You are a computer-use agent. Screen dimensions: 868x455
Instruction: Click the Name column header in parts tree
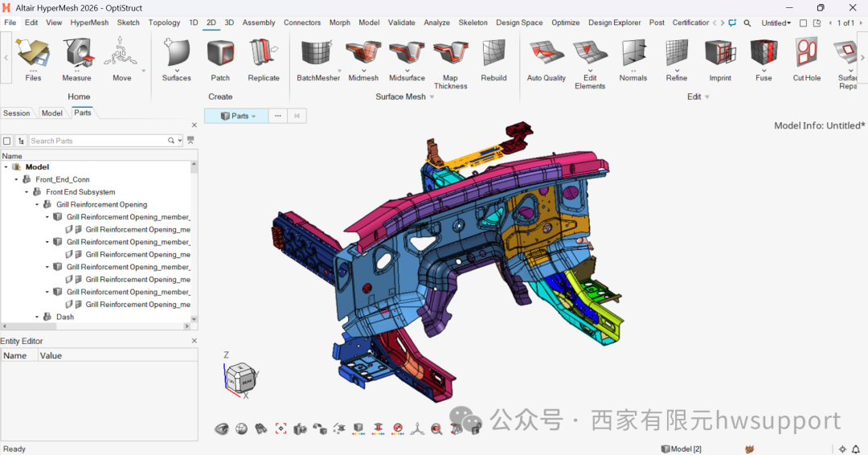(11, 156)
